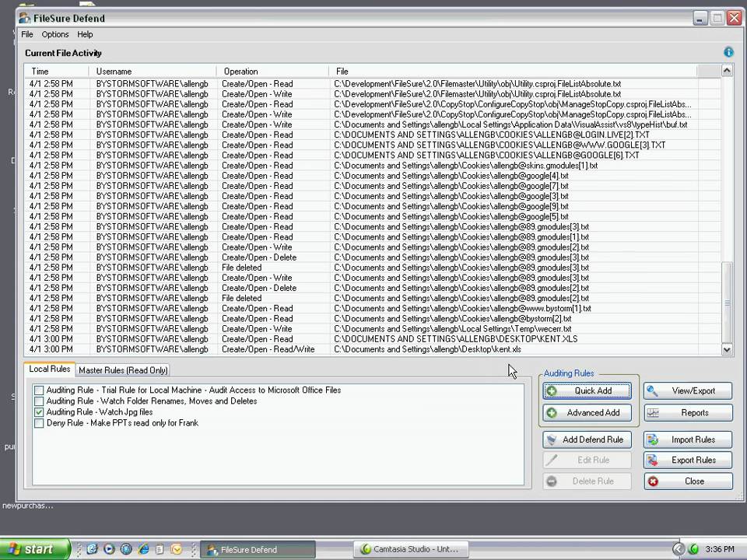Screen dimensions: 747x560
Task: Open the Help menu
Action: (x=85, y=34)
